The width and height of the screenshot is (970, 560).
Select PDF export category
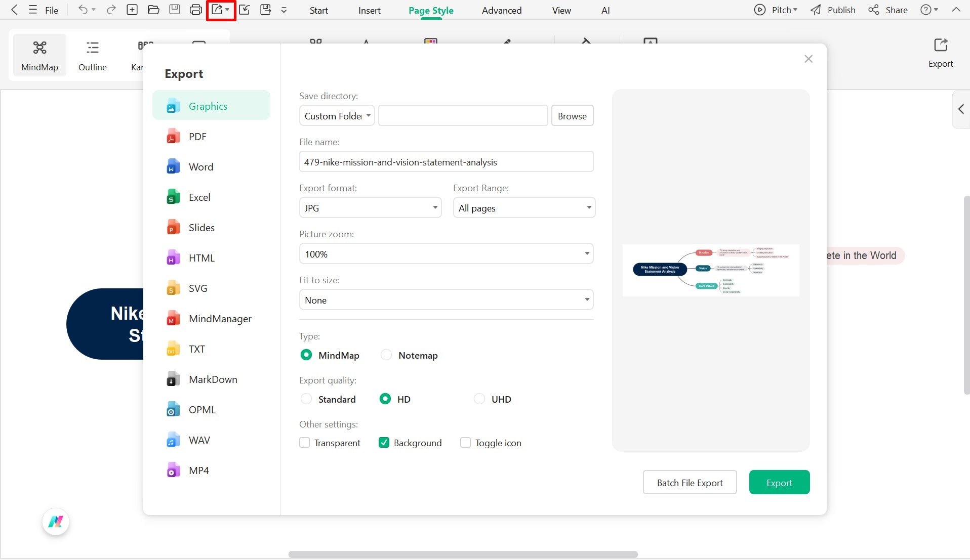click(211, 137)
